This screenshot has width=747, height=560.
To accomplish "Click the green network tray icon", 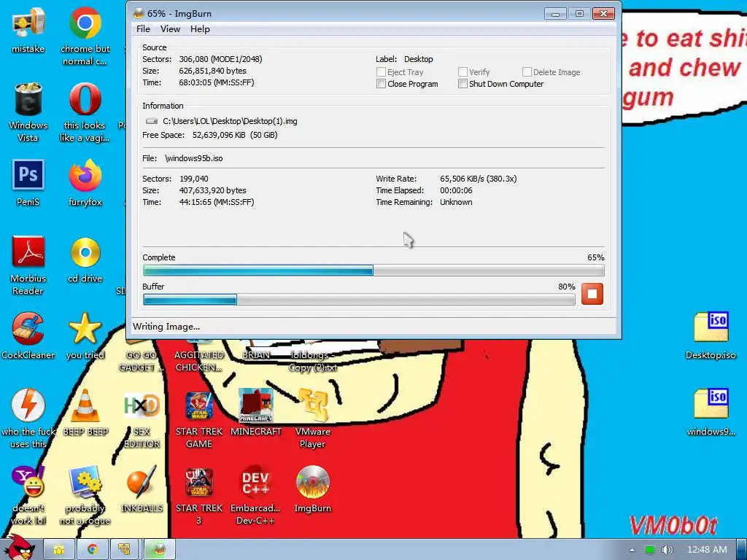I will (649, 550).
